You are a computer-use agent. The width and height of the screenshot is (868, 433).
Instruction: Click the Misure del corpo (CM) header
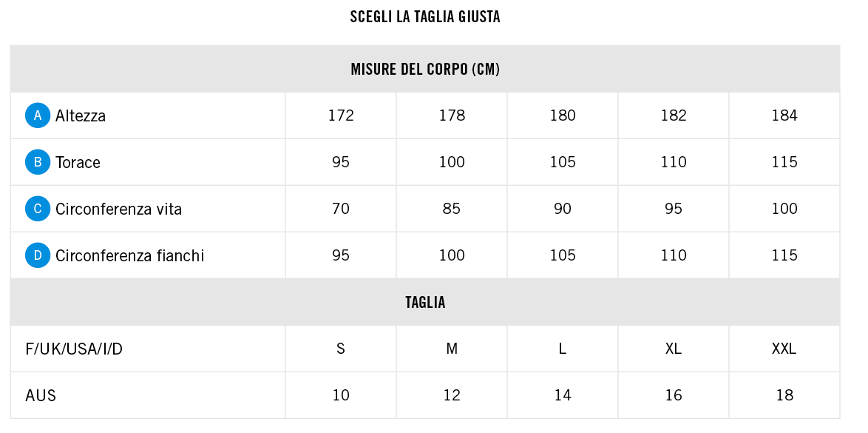(425, 70)
